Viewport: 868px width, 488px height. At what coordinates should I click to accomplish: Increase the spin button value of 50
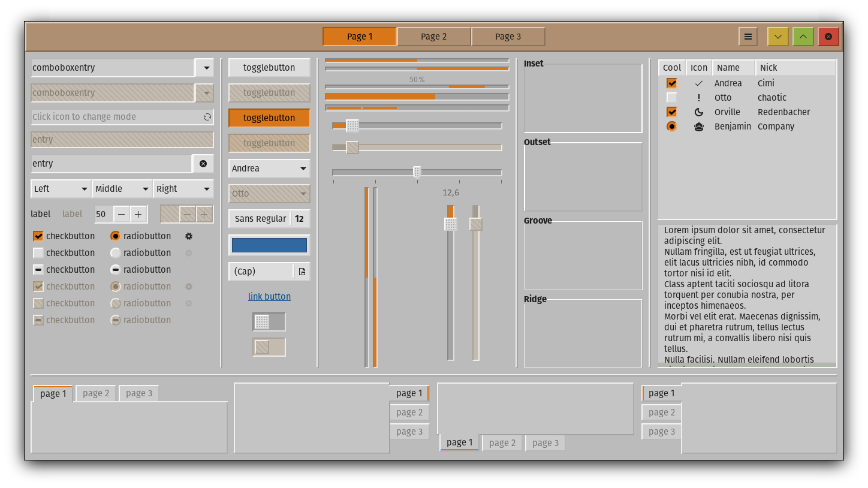[x=138, y=214]
